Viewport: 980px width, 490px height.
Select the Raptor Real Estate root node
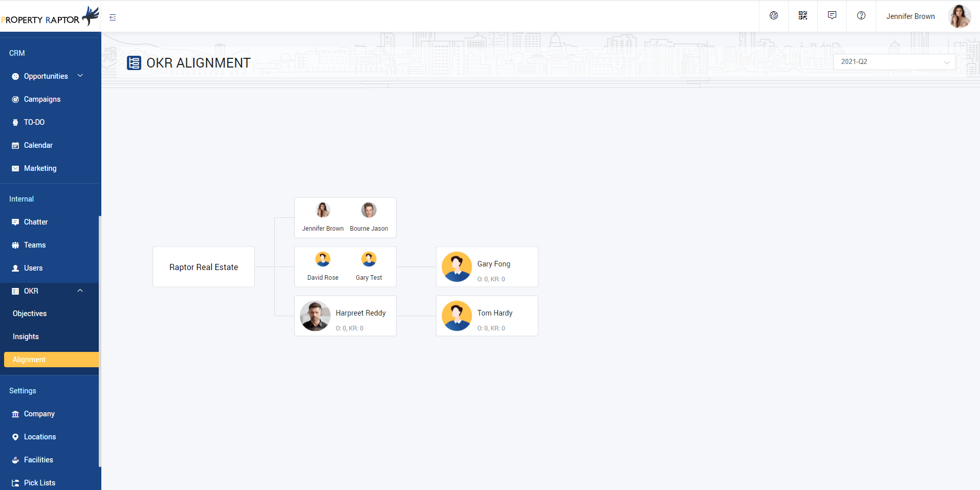coord(204,267)
